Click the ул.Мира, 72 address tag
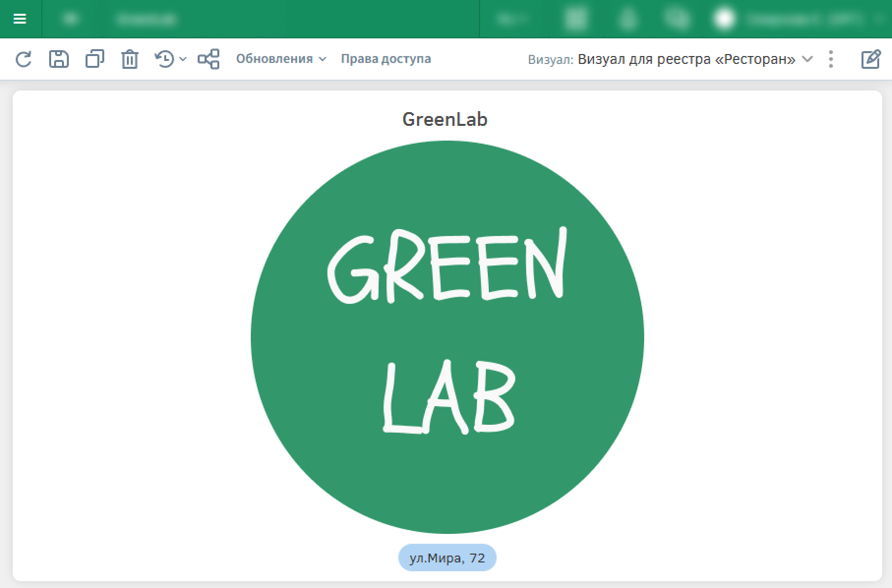 pyautogui.click(x=447, y=558)
